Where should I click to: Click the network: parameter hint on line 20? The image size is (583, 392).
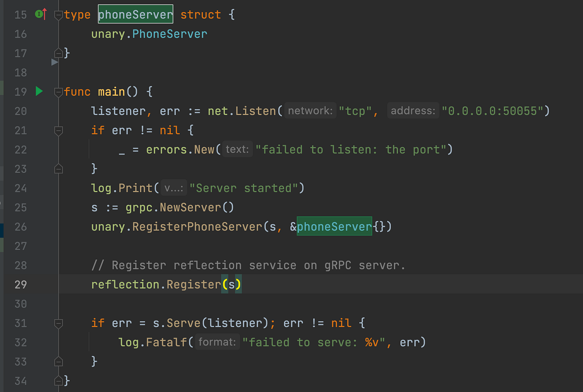point(310,111)
